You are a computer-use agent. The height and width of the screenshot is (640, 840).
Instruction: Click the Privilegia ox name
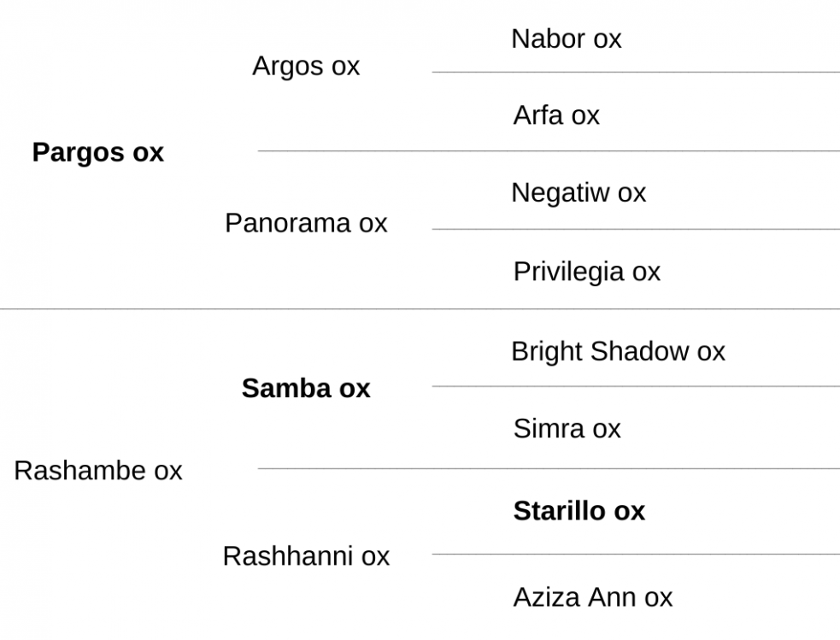(x=586, y=272)
